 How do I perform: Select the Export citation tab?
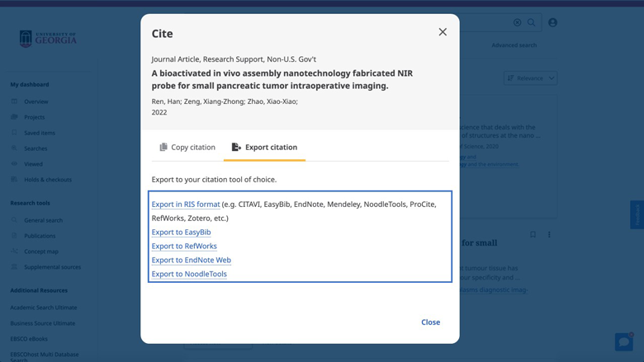264,148
